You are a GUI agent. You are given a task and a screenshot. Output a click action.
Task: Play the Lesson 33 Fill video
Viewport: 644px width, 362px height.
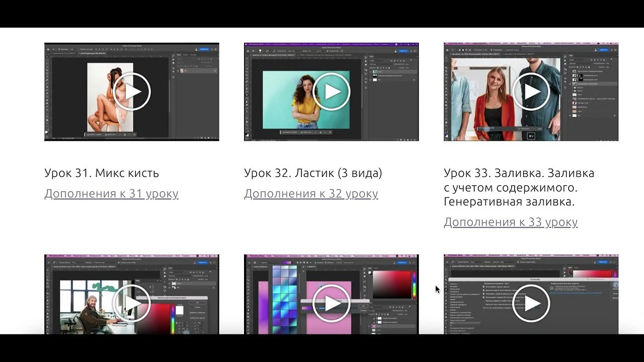[x=531, y=92]
